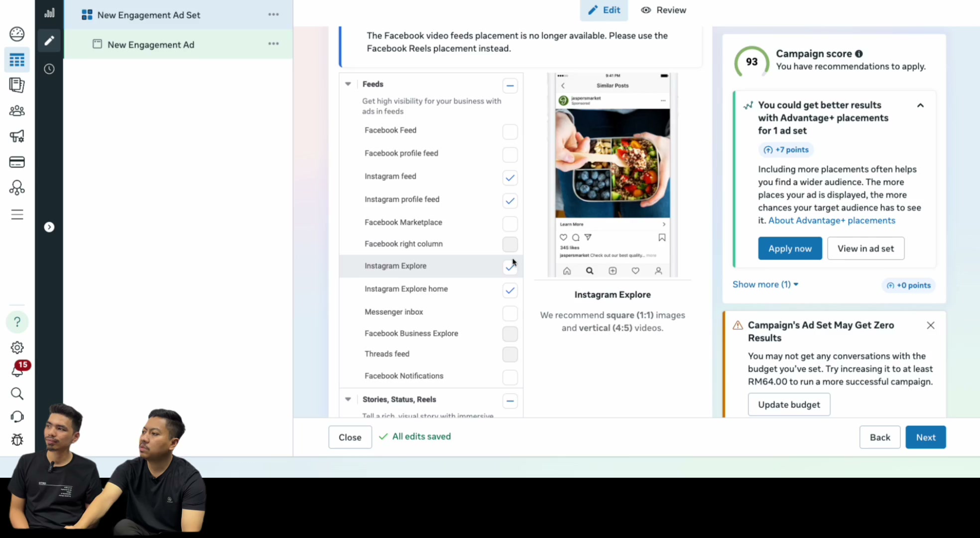Image resolution: width=980 pixels, height=538 pixels.
Task: Open the audiences people icon
Action: [17, 111]
